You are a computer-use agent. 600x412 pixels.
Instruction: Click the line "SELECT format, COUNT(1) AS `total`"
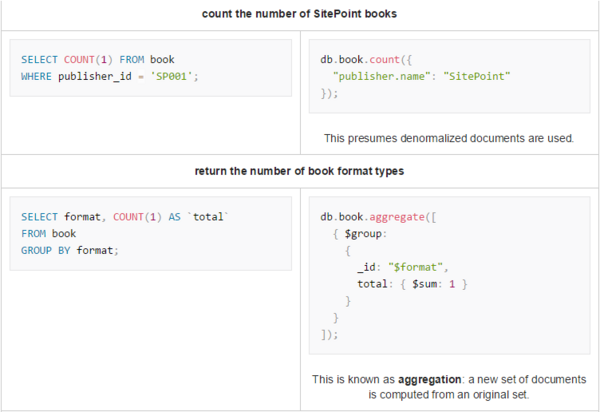tap(125, 217)
